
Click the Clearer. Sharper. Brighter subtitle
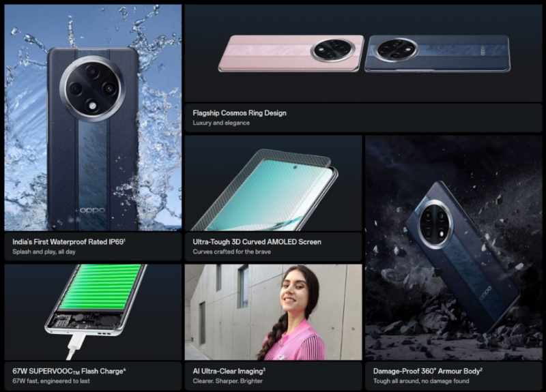click(228, 381)
